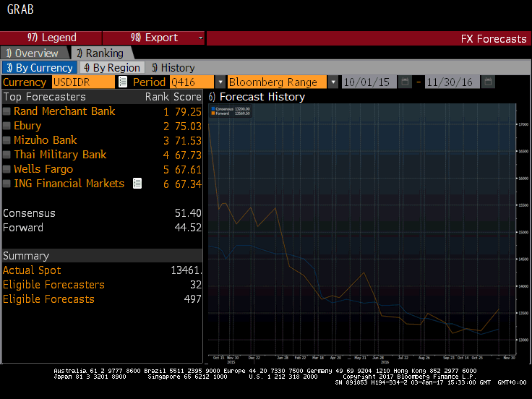The height and width of the screenshot is (399, 532).
Task: Open the end date calendar picker
Action: tap(488, 82)
